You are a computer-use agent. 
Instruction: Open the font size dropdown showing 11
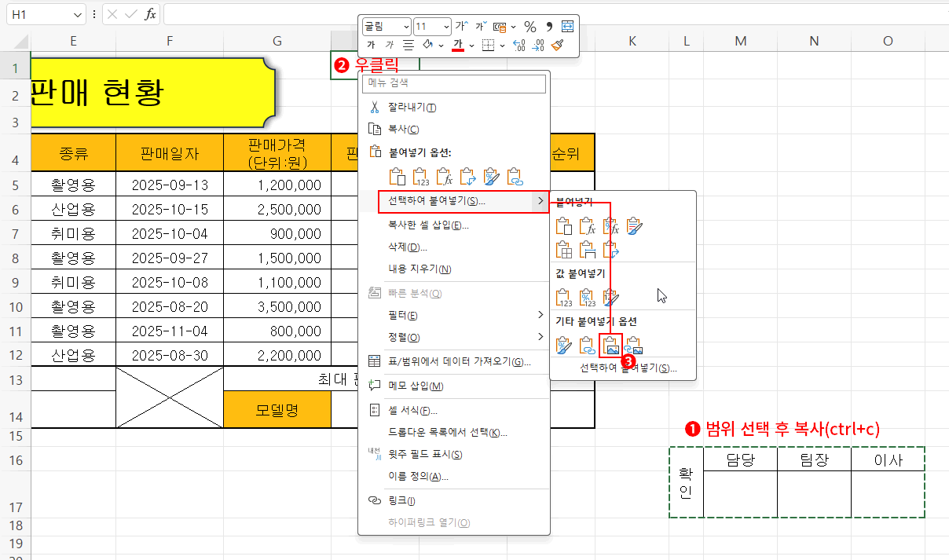click(432, 26)
